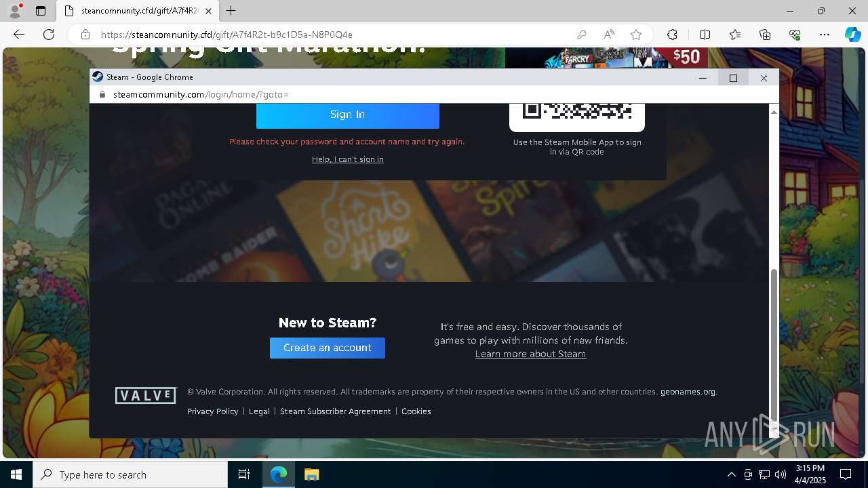Show hidden system tray icons

click(731, 474)
